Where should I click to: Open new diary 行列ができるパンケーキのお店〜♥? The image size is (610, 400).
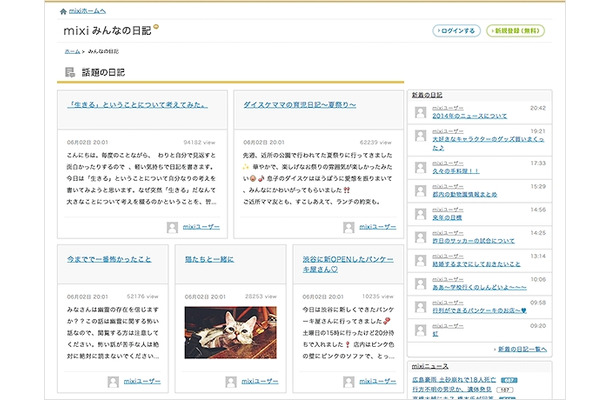point(479,311)
